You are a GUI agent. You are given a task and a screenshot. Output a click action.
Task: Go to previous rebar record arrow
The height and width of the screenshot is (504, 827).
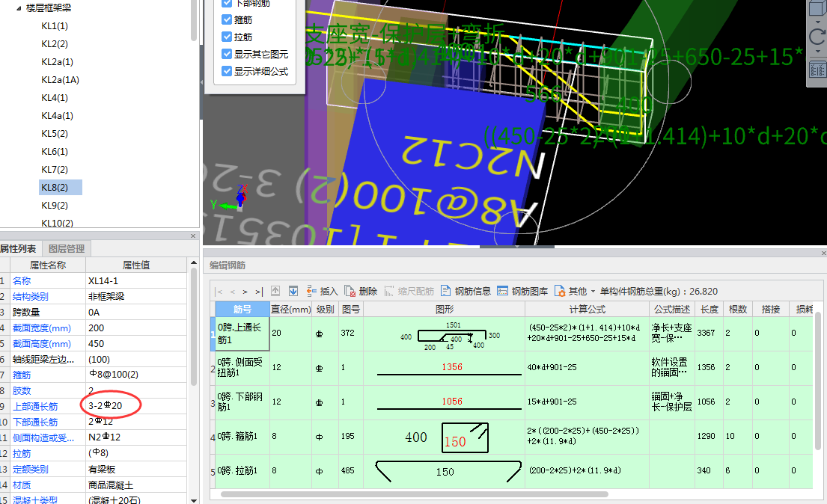(x=232, y=292)
